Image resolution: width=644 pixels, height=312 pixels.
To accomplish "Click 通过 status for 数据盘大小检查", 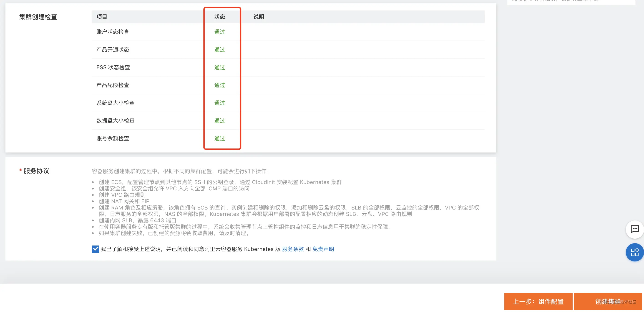I will click(219, 121).
